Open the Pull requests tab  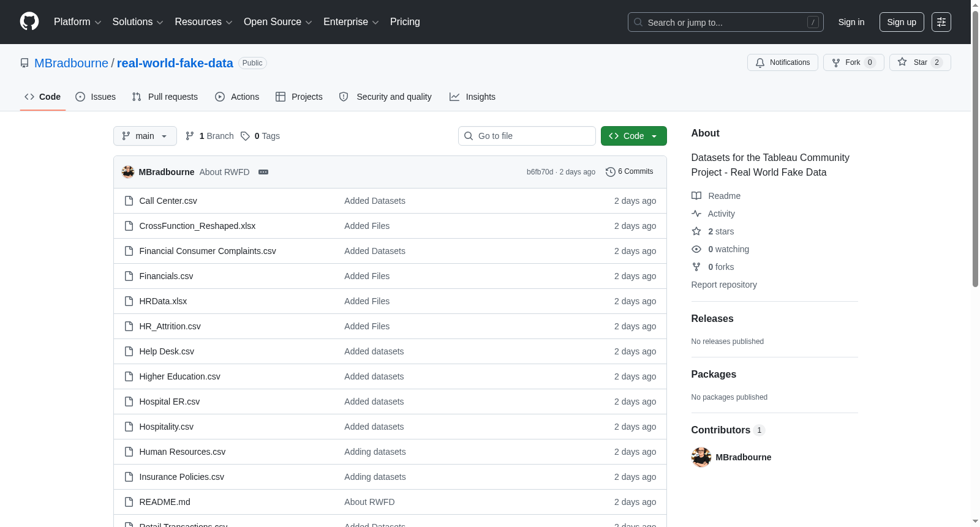coord(165,97)
